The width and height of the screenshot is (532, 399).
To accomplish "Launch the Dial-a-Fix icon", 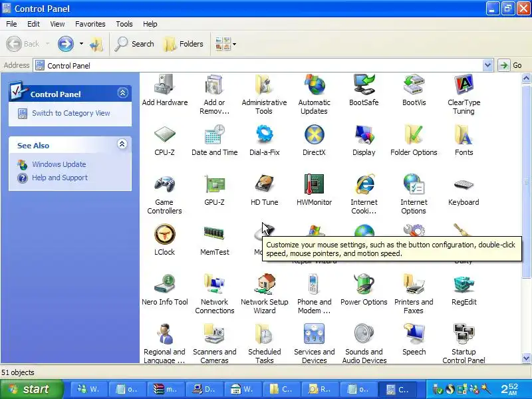I will (x=264, y=140).
